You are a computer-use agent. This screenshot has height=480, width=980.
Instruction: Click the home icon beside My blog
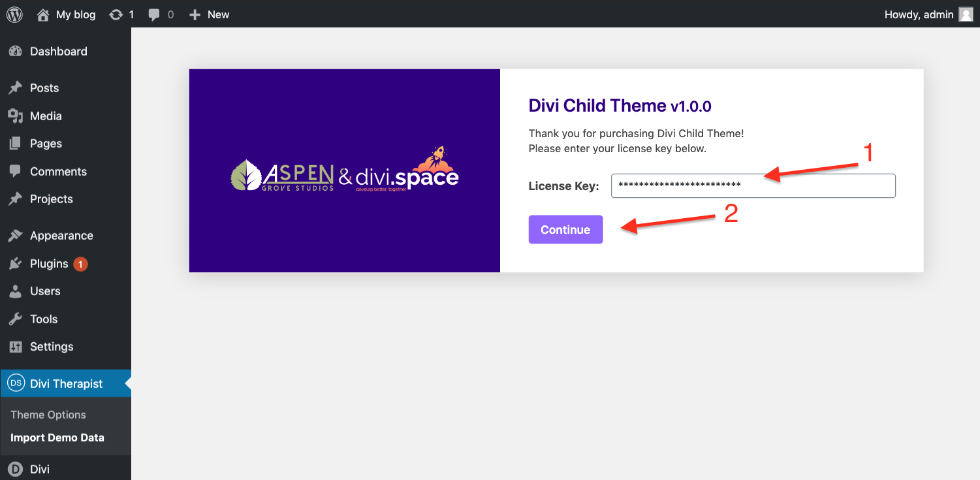[x=43, y=14]
